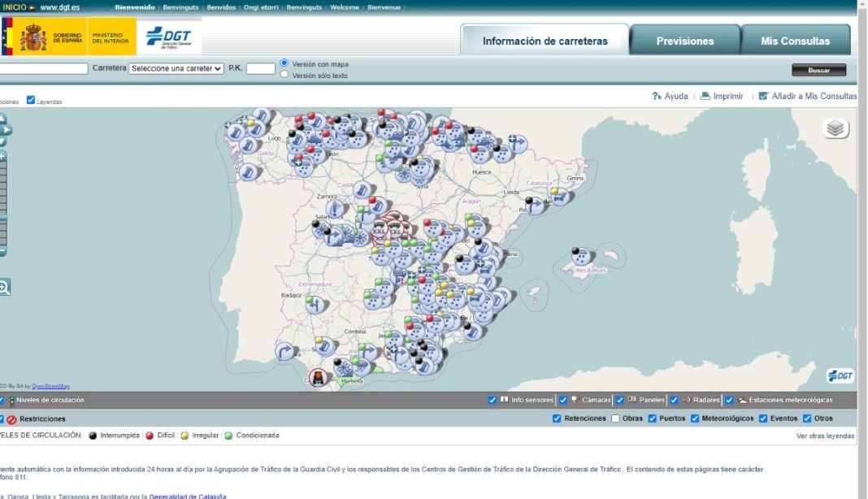Click the DGT logo in header
Viewport: 868px width, 499px height.
(x=169, y=37)
